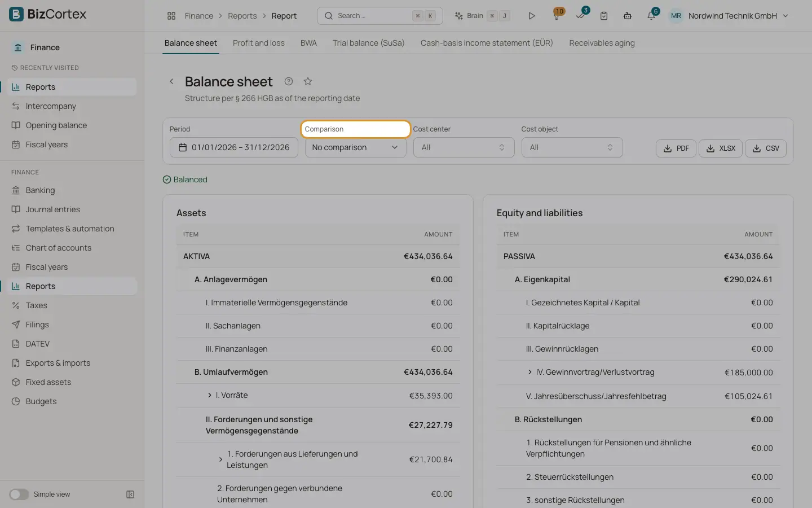Export the balance sheet as XLSX

[721, 148]
